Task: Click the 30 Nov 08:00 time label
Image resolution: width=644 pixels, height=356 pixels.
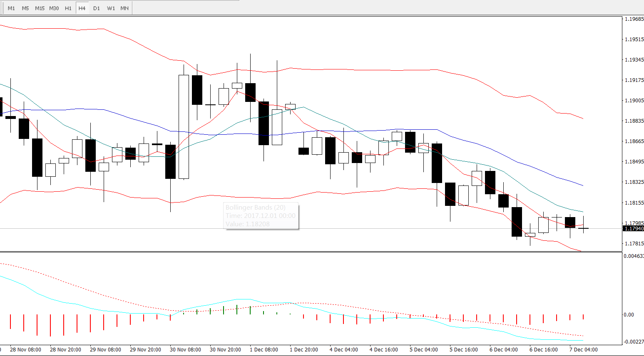Action: [185, 350]
